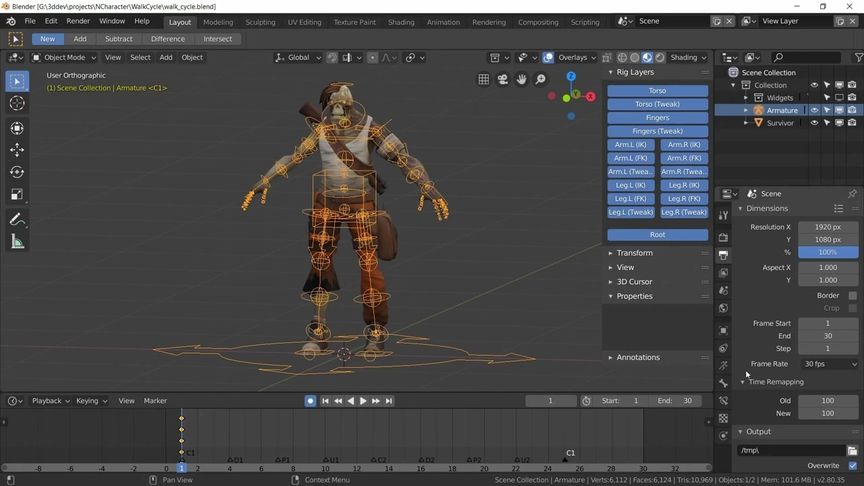Open the Output properties printer tab

pos(724,255)
